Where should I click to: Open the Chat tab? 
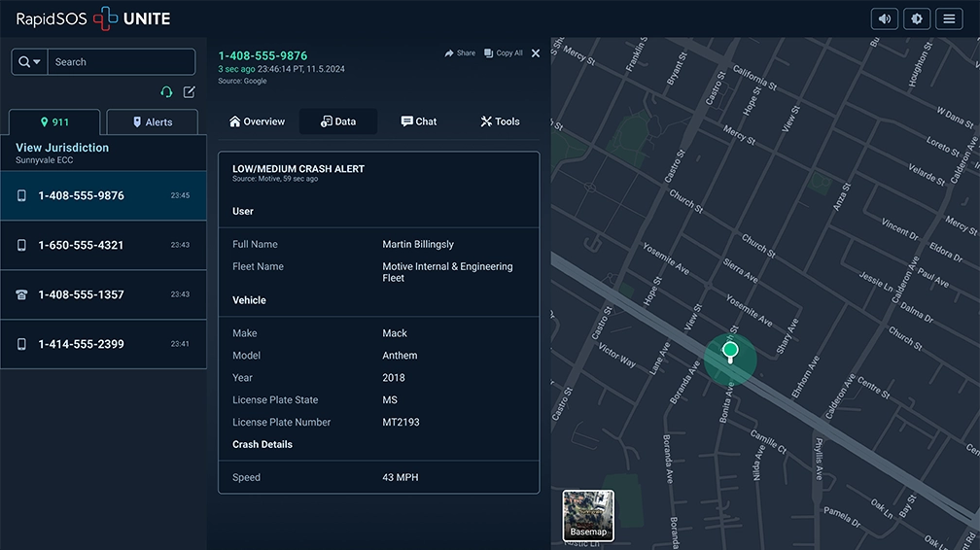tap(419, 121)
